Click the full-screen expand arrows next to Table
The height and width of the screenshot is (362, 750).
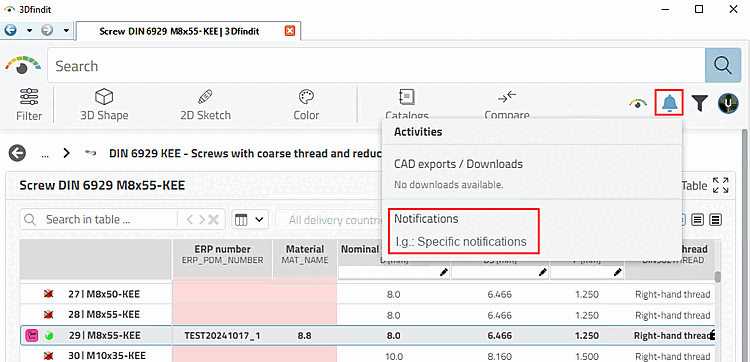point(720,186)
